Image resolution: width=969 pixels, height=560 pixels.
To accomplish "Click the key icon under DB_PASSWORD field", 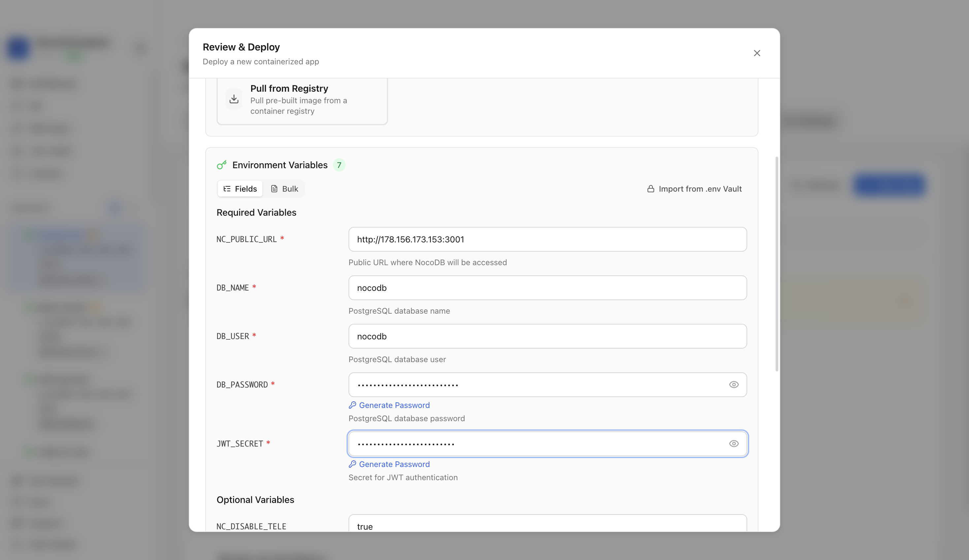I will 352,405.
